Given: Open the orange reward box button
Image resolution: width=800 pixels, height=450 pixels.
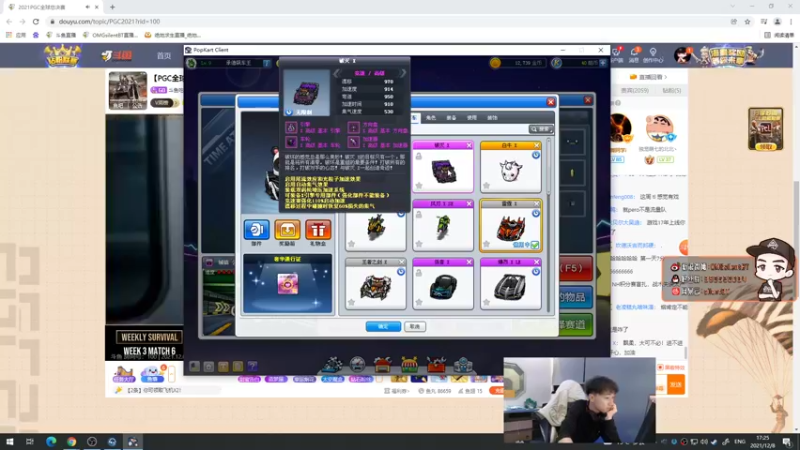Looking at the screenshot, I should click(287, 230).
